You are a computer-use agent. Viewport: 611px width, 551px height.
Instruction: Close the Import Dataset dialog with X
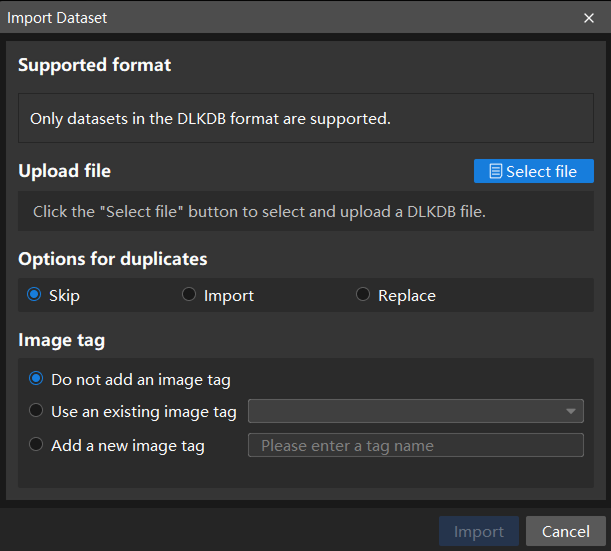589,18
